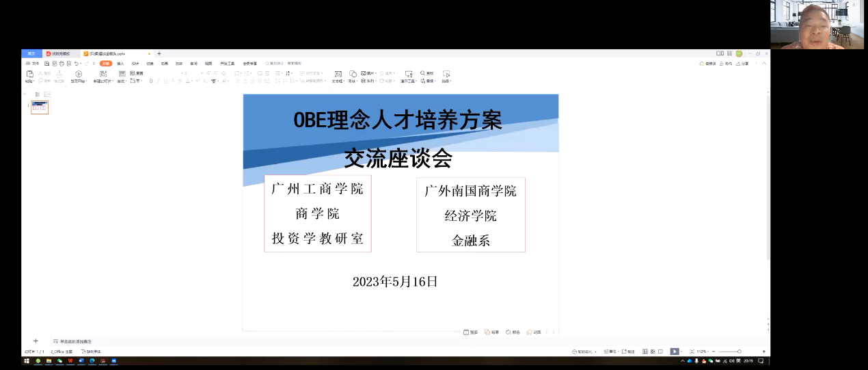Viewport: 868px width, 370px height.
Task: Click the Paste icon in the ribbon
Action: point(29,74)
